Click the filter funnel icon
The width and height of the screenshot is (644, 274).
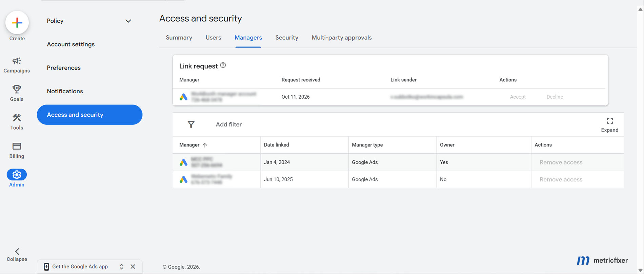(191, 124)
